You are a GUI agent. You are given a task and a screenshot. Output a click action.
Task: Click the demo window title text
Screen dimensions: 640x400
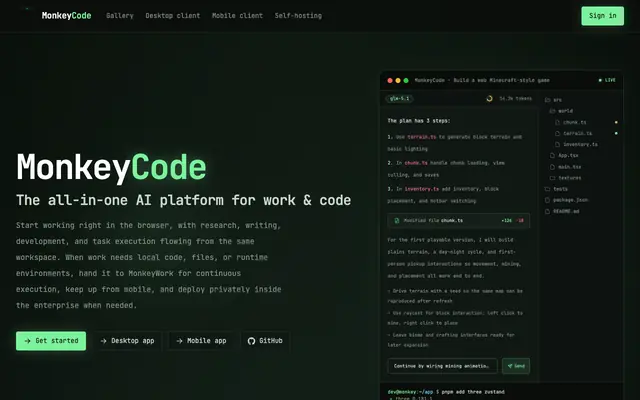click(482, 80)
